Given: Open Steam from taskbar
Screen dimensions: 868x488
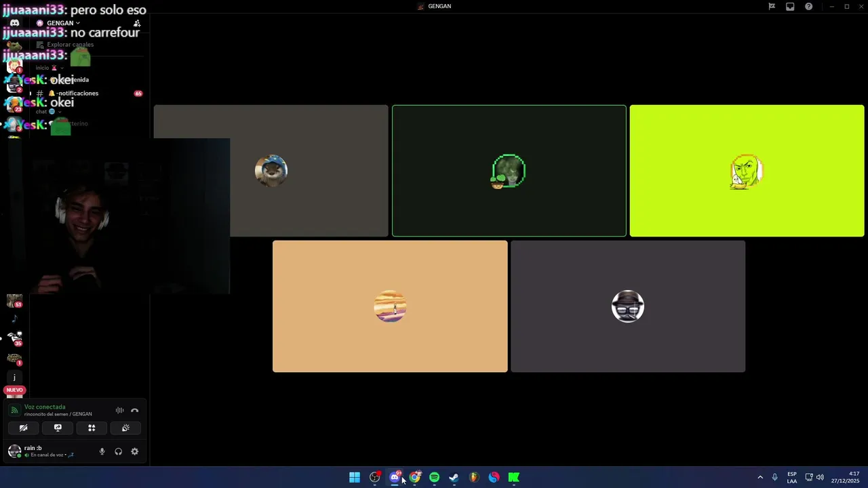Looking at the screenshot, I should (454, 477).
